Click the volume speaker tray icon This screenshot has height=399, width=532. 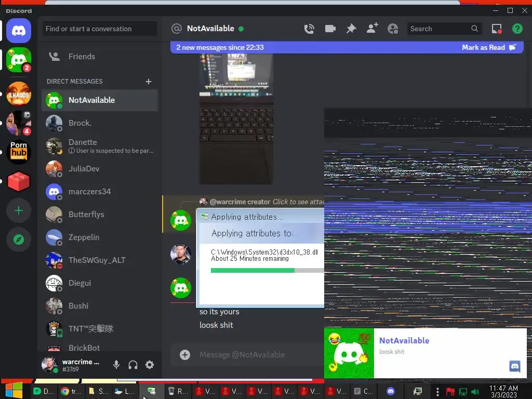[x=475, y=392]
